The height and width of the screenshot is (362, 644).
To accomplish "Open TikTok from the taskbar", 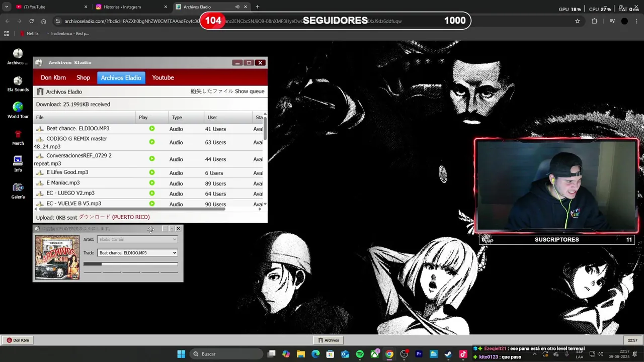I will point(463,354).
